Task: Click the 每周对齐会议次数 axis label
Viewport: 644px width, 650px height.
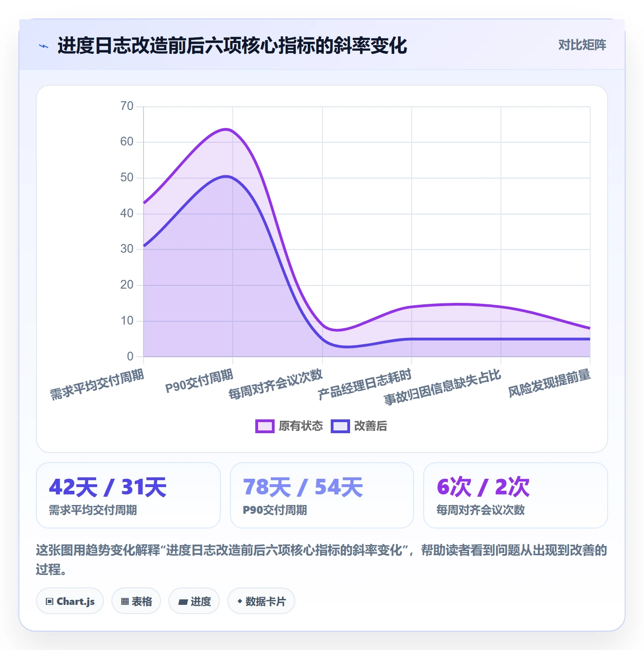Action: pos(276,384)
